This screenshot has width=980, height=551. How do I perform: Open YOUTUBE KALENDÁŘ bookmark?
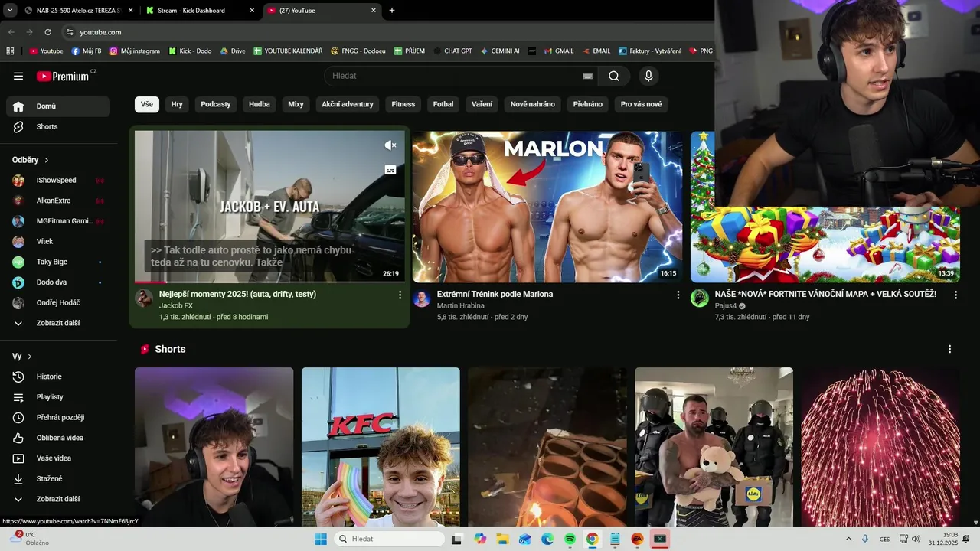288,51
